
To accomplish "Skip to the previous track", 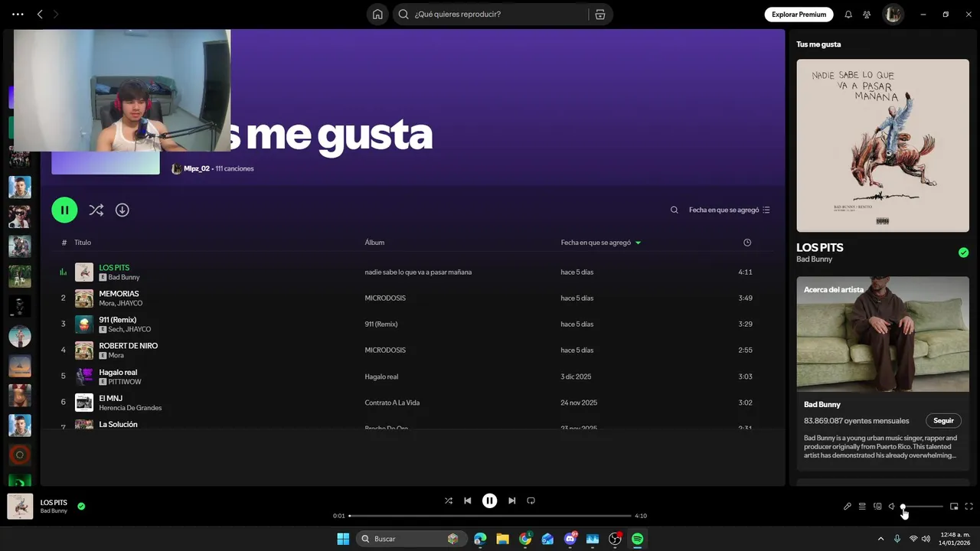I will [468, 500].
